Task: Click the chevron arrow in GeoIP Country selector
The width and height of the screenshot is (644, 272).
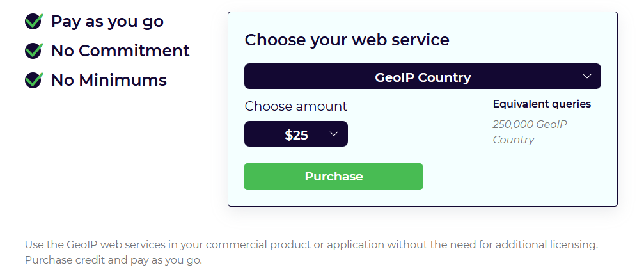Action: [587, 76]
